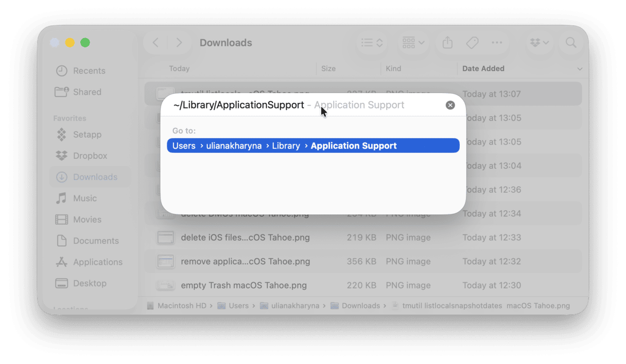Select the highlighted Application Support suggestion
626x364 pixels.
tap(312, 145)
